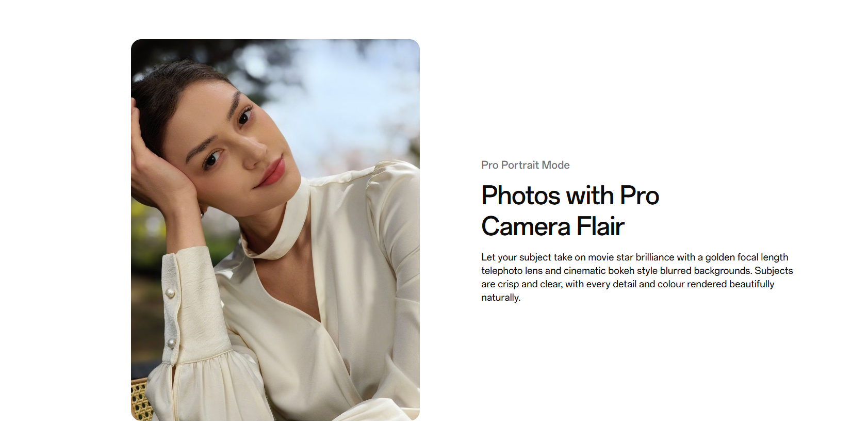This screenshot has width=868, height=441.
Task: Click the "Photos with Pro" heading line
Action: pyautogui.click(x=570, y=195)
